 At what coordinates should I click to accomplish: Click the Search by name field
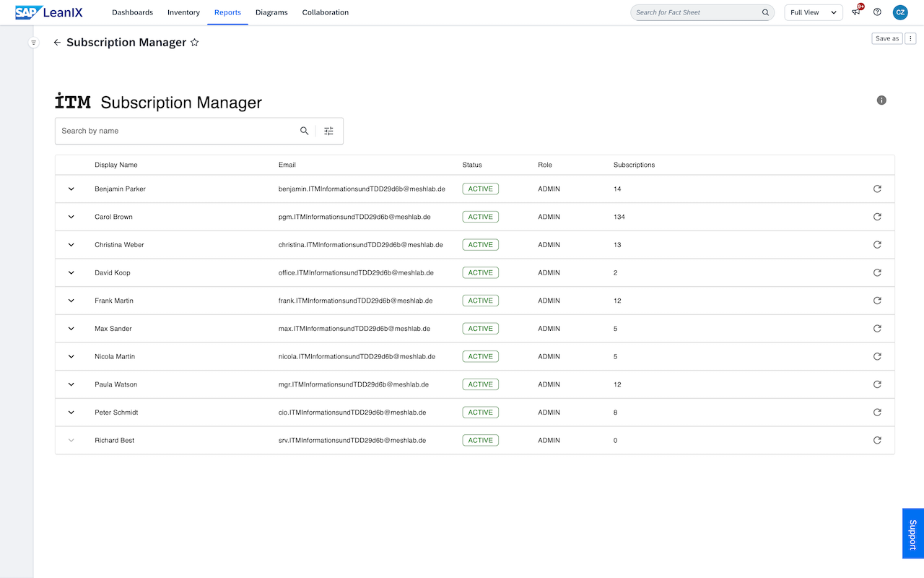pyautogui.click(x=177, y=131)
